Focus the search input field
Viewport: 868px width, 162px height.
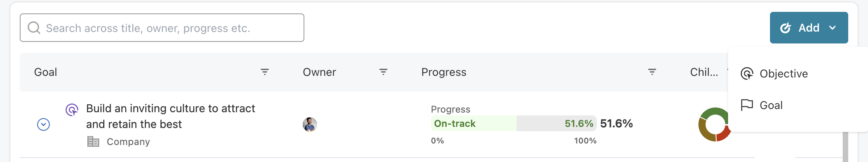[170, 28]
